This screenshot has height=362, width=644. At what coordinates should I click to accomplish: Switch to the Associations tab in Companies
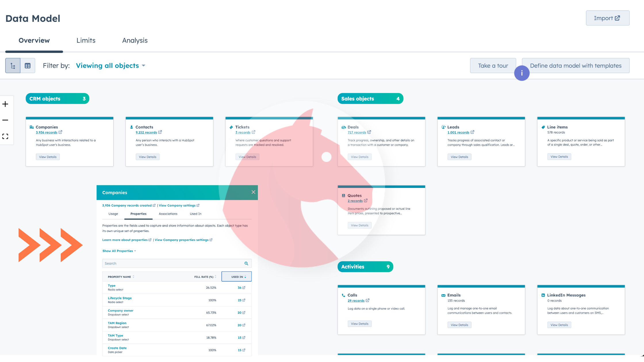coord(168,213)
